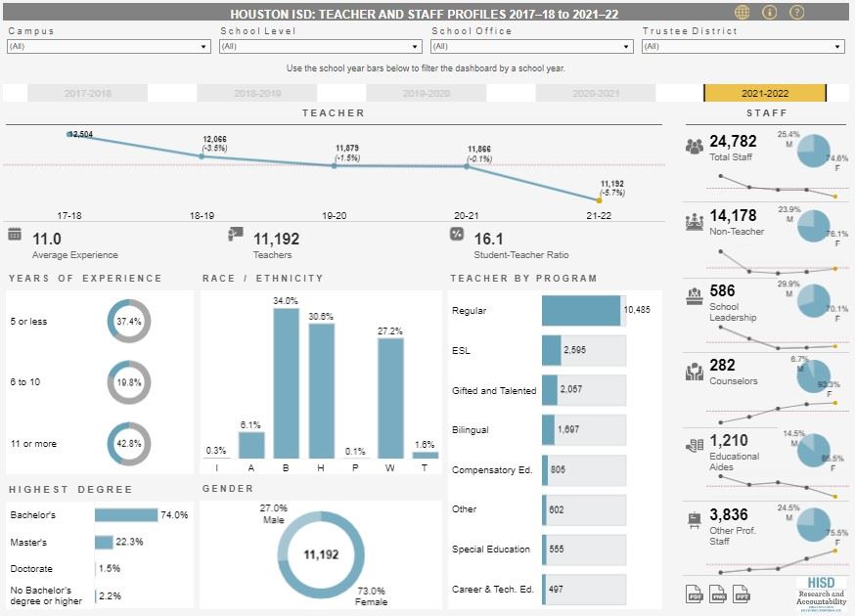
Task: Open the Campus dropdown
Action: coord(109,46)
